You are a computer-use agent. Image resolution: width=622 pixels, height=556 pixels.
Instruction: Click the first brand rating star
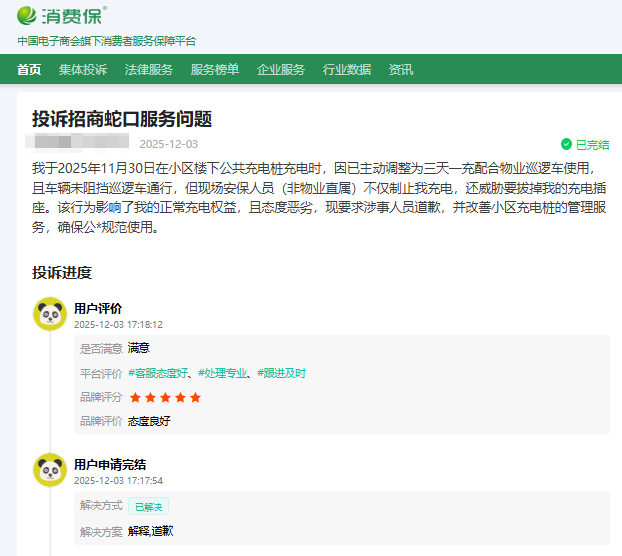(135, 397)
